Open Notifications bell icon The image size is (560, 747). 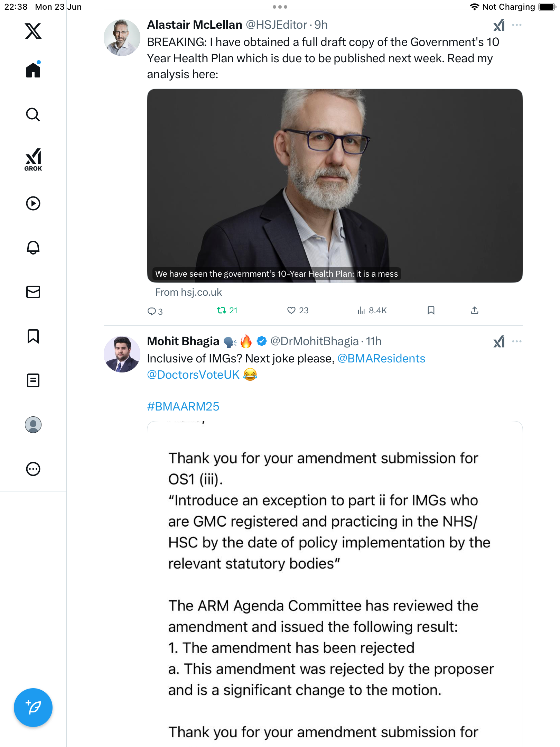pos(33,248)
